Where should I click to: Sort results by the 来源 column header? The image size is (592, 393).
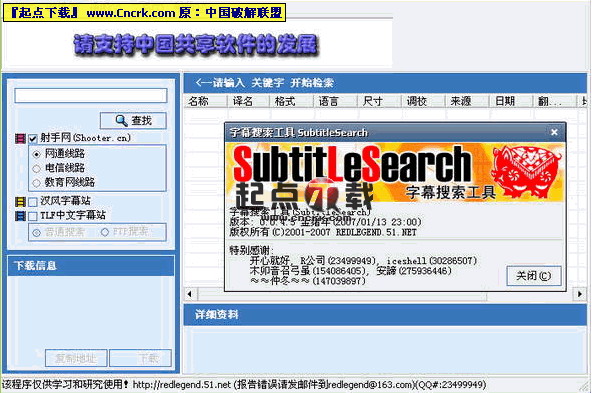[467, 101]
